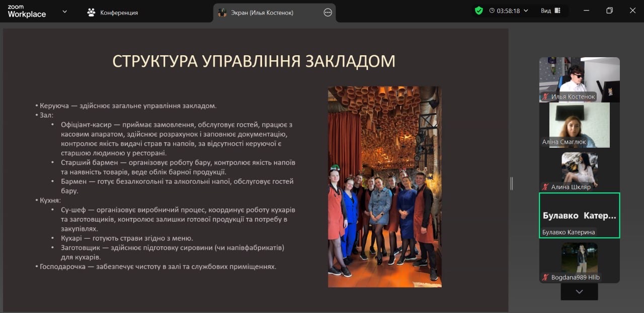Click the green encryption shield icon
The width and height of the screenshot is (644, 313).
coord(479,11)
